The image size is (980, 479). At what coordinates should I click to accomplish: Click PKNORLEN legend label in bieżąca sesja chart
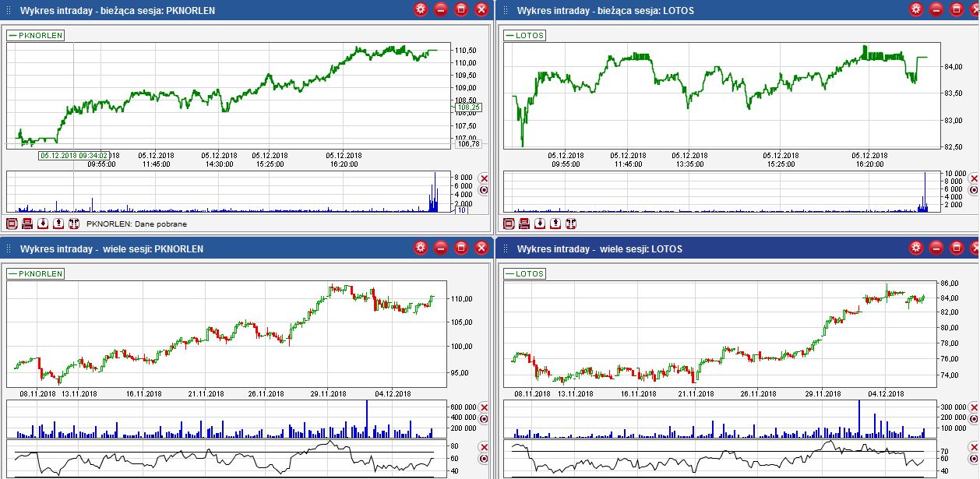[x=36, y=35]
